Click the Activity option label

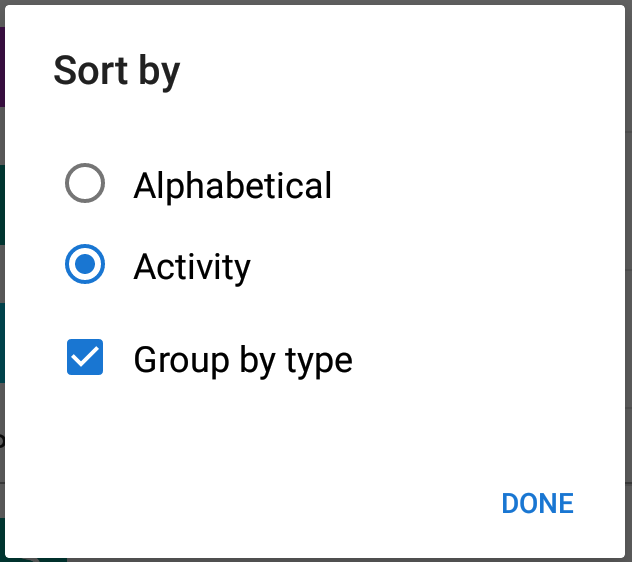click(x=192, y=267)
